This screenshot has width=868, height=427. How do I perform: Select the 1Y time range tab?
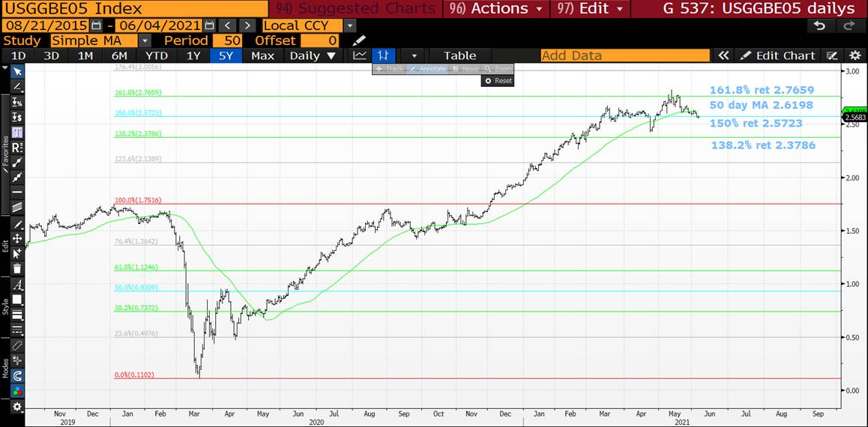click(193, 55)
